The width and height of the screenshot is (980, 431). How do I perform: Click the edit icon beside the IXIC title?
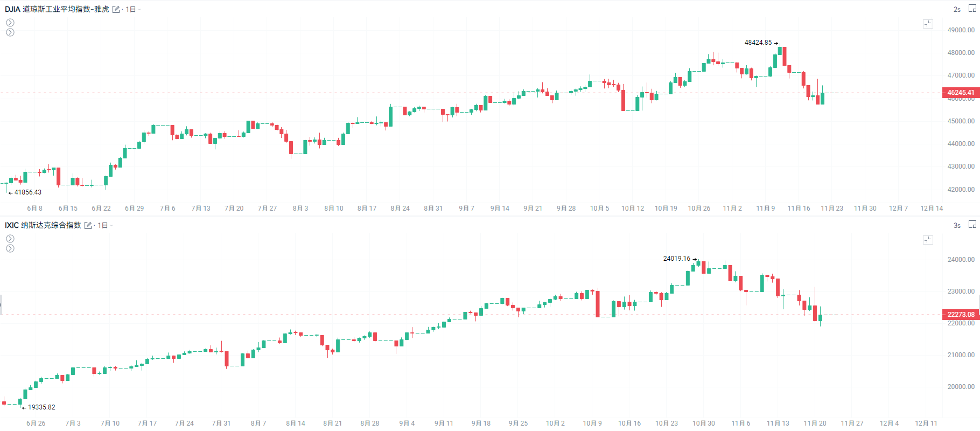tap(88, 226)
